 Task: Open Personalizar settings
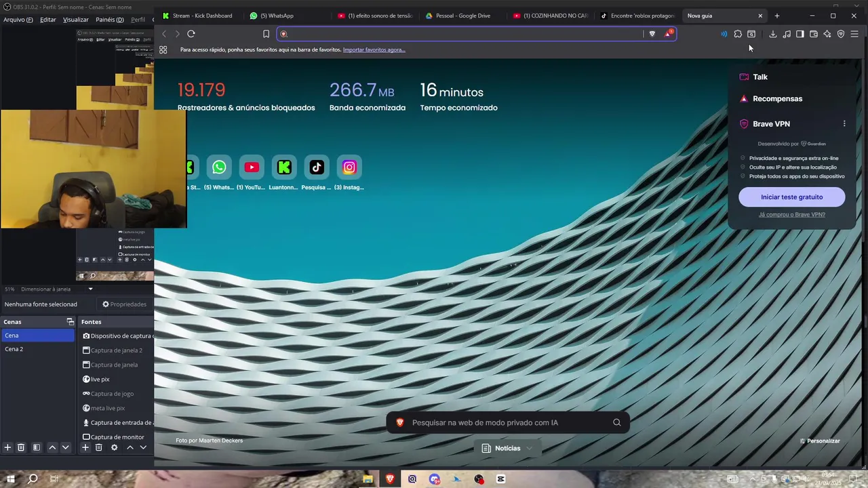[820, 441]
